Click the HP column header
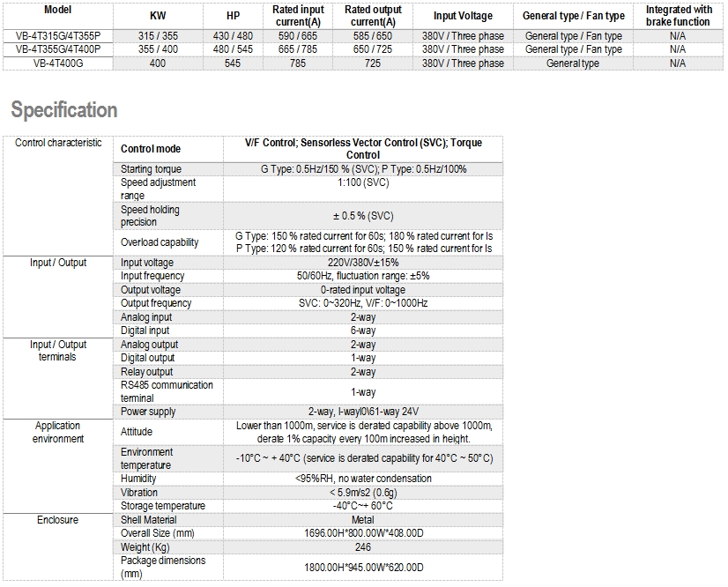This screenshot has width=728, height=587. 233,16
